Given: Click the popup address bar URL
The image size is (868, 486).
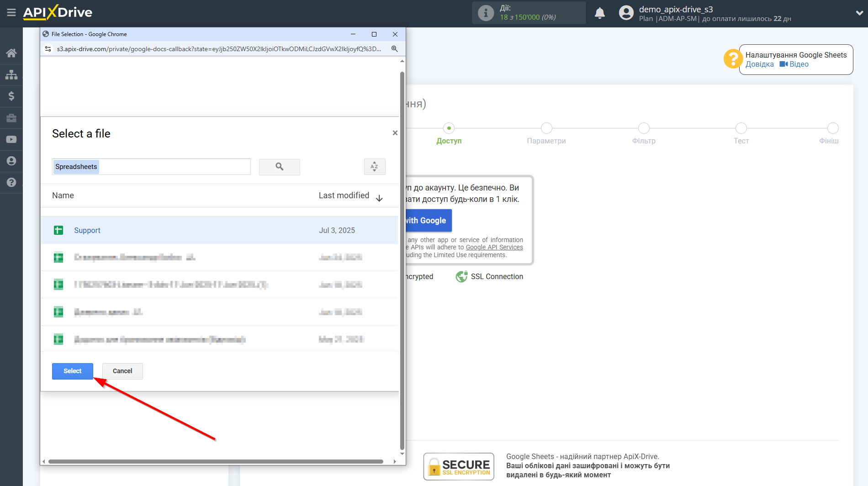Looking at the screenshot, I should click(219, 49).
